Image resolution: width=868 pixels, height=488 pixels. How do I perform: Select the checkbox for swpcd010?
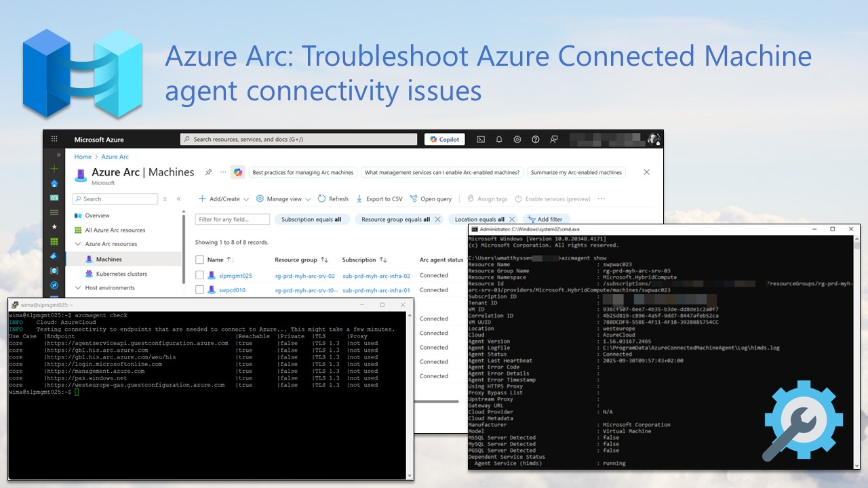[x=199, y=290]
